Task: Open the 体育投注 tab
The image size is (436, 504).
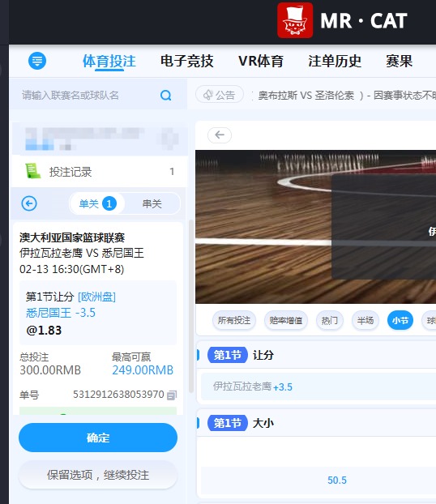Action: pyautogui.click(x=109, y=61)
